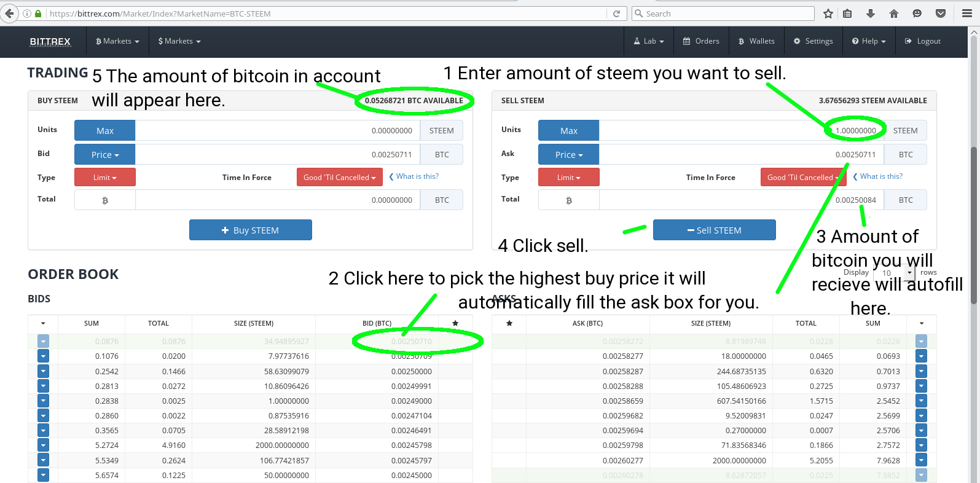Image resolution: width=980 pixels, height=483 pixels.
Task: Click the blue arrow button on ask row 0.0693
Action: coord(921,356)
